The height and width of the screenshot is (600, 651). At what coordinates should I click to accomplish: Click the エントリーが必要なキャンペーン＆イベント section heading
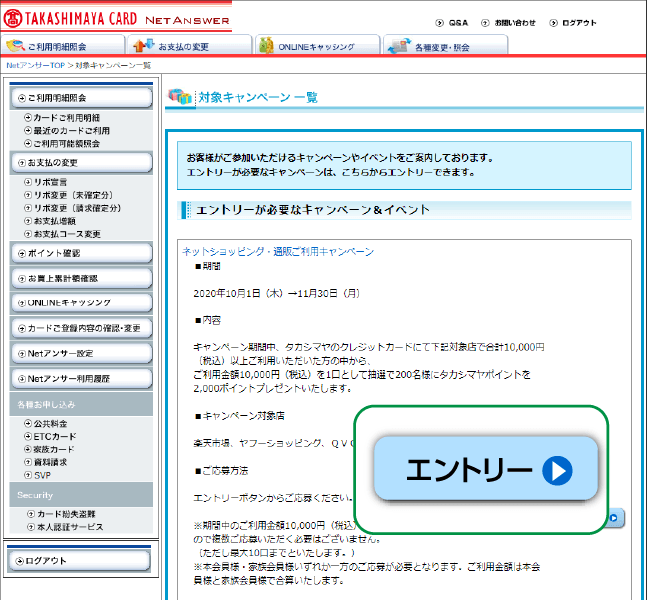pos(313,210)
